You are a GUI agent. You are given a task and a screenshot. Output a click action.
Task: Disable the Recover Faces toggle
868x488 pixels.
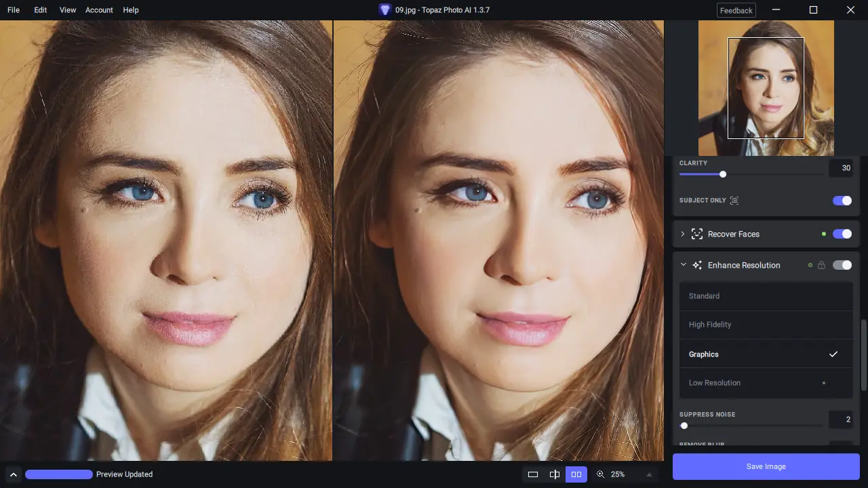(x=842, y=234)
